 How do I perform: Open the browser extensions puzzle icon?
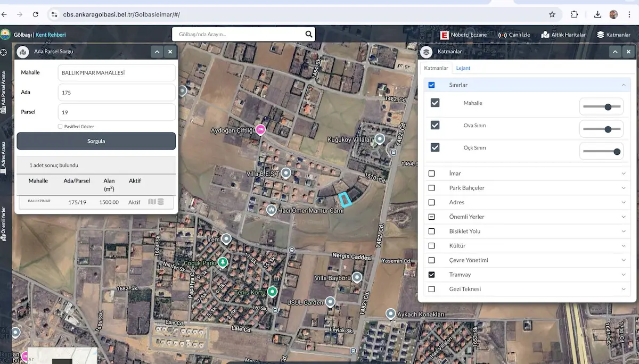(x=574, y=14)
